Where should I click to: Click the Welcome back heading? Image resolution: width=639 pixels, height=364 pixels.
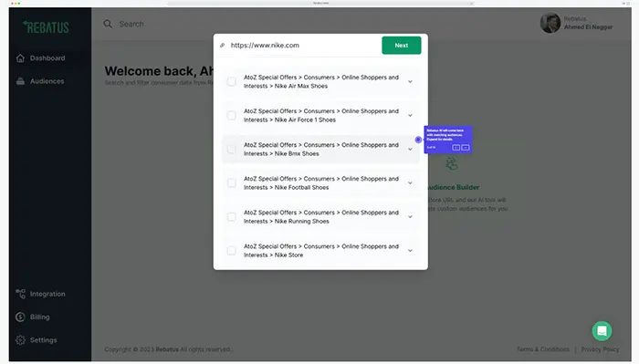[159, 71]
